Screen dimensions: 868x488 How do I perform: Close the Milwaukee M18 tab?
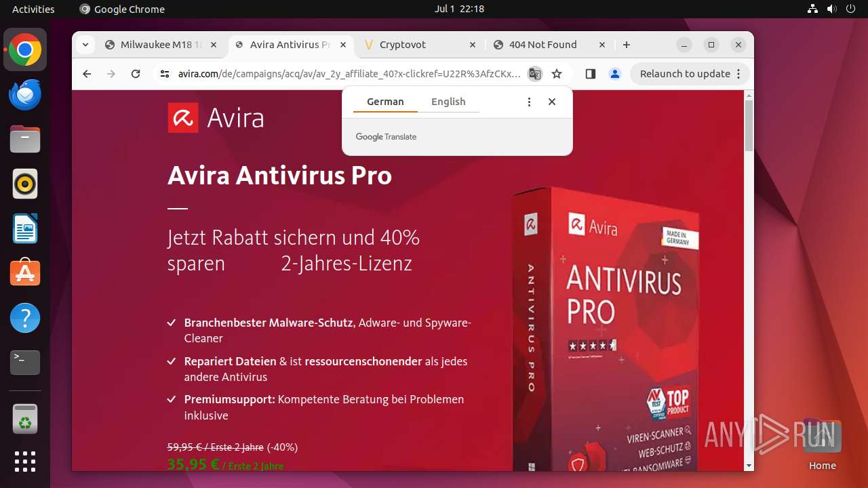tap(214, 45)
